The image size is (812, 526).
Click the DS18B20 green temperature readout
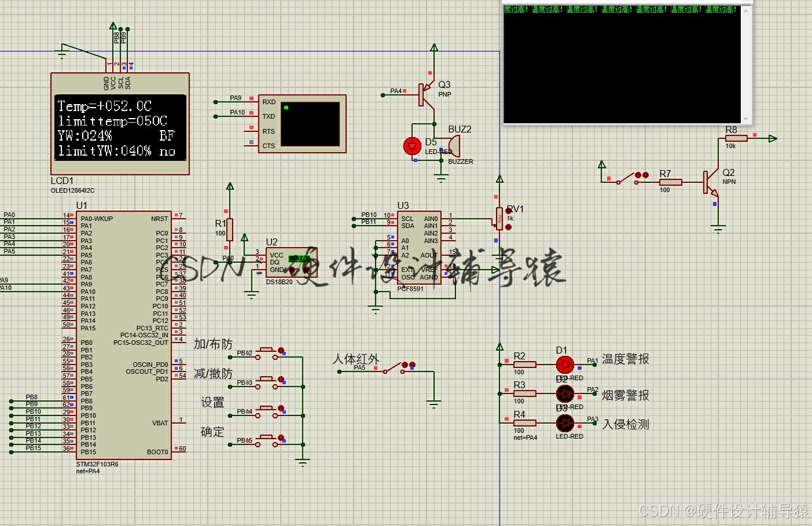299,259
